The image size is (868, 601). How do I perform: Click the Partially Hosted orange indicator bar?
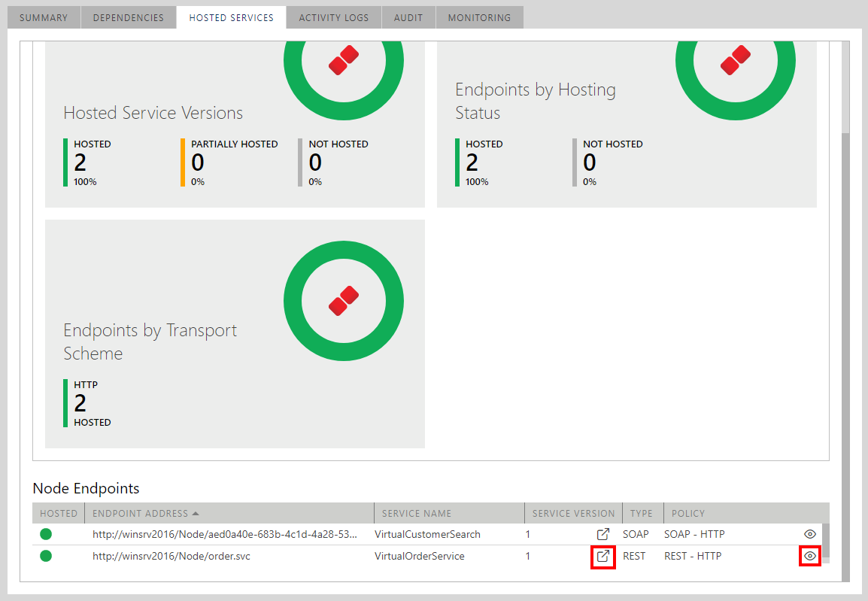pyautogui.click(x=183, y=162)
